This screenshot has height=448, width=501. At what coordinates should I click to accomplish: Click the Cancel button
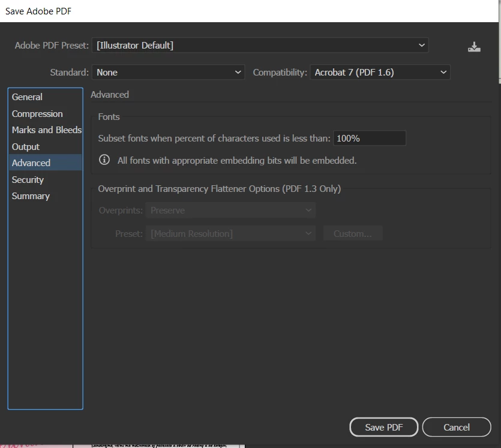pyautogui.click(x=457, y=427)
